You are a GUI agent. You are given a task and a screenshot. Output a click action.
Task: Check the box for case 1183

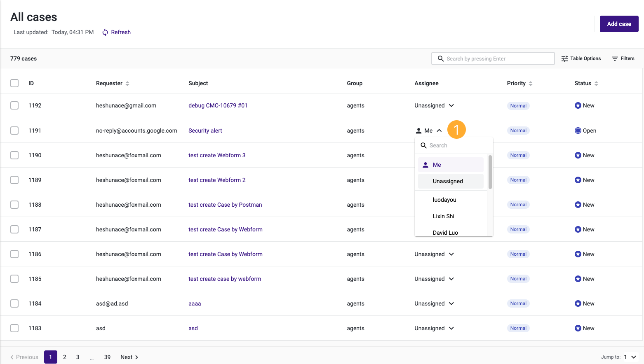(14, 328)
